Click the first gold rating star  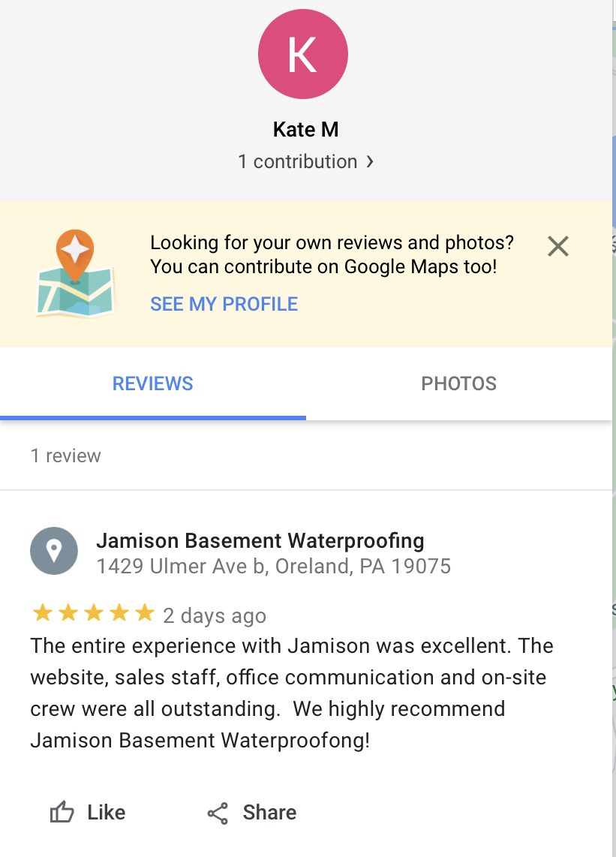[42, 613]
